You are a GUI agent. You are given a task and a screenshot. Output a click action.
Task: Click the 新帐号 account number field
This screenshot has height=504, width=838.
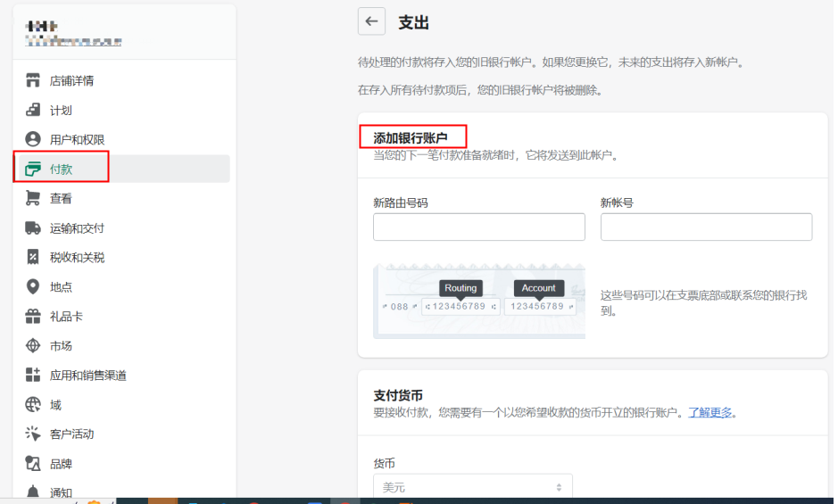(x=706, y=227)
